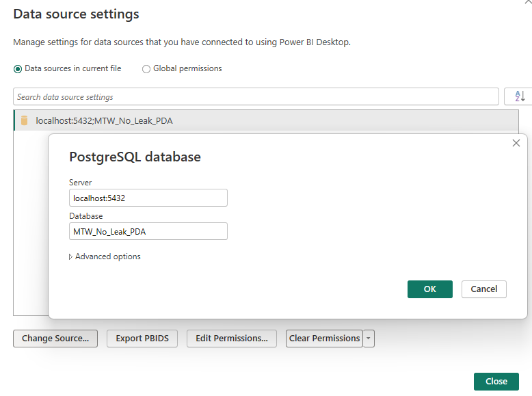Click the database cylinder icon for localhost:5432
The width and height of the screenshot is (532, 396).
pos(24,120)
